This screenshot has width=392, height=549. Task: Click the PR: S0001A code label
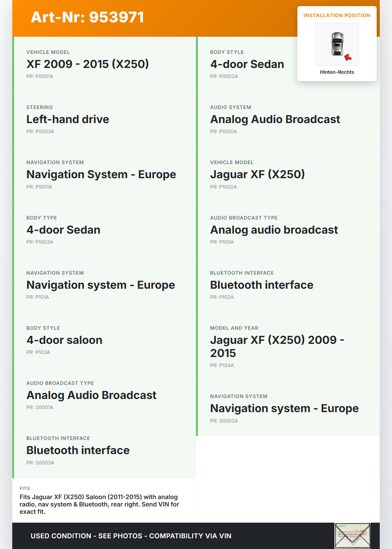[x=40, y=407]
